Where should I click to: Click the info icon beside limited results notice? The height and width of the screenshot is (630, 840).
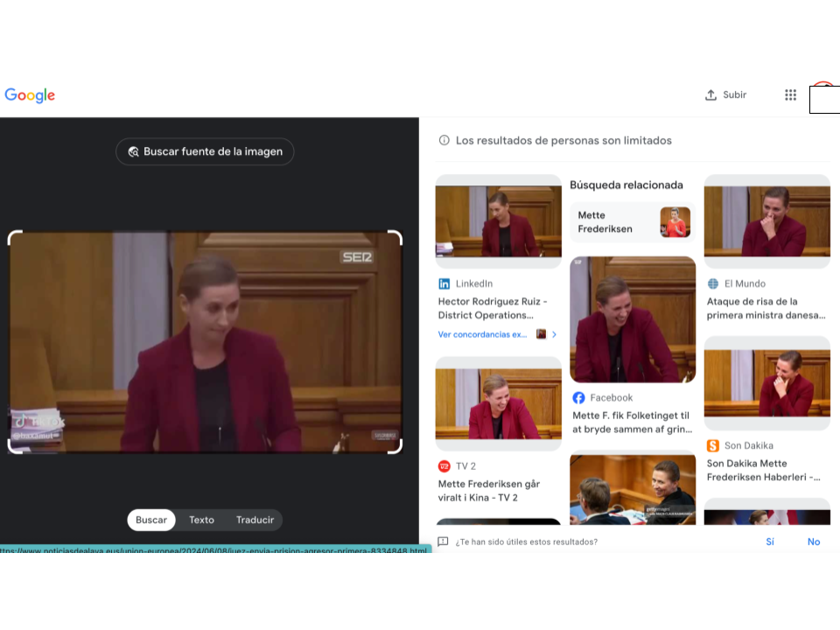point(444,140)
